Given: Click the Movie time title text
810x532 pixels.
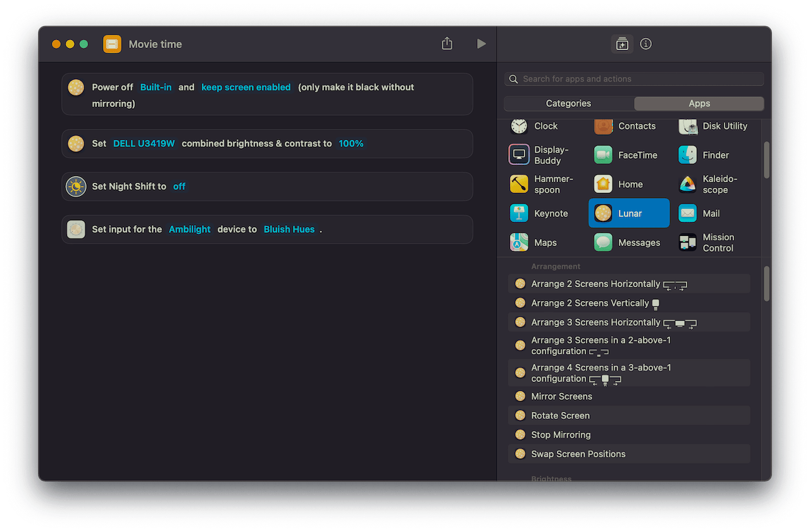Looking at the screenshot, I should [x=155, y=44].
